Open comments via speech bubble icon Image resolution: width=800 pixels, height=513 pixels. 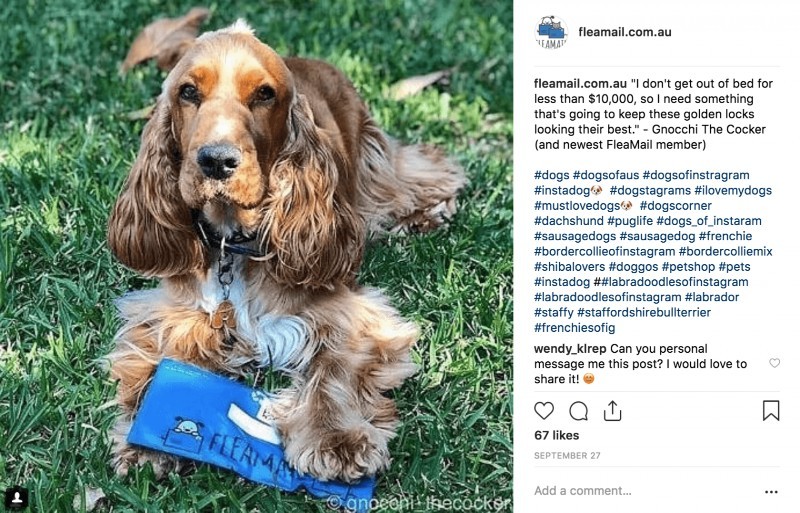pos(579,410)
